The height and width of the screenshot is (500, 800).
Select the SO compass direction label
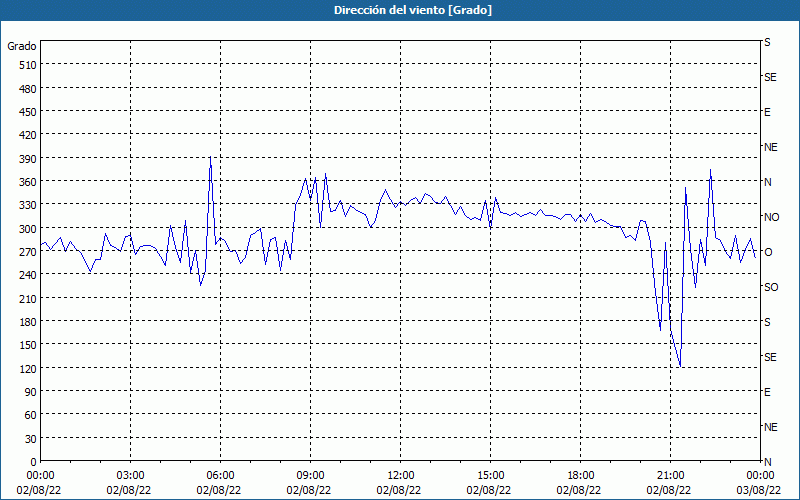[x=771, y=287]
